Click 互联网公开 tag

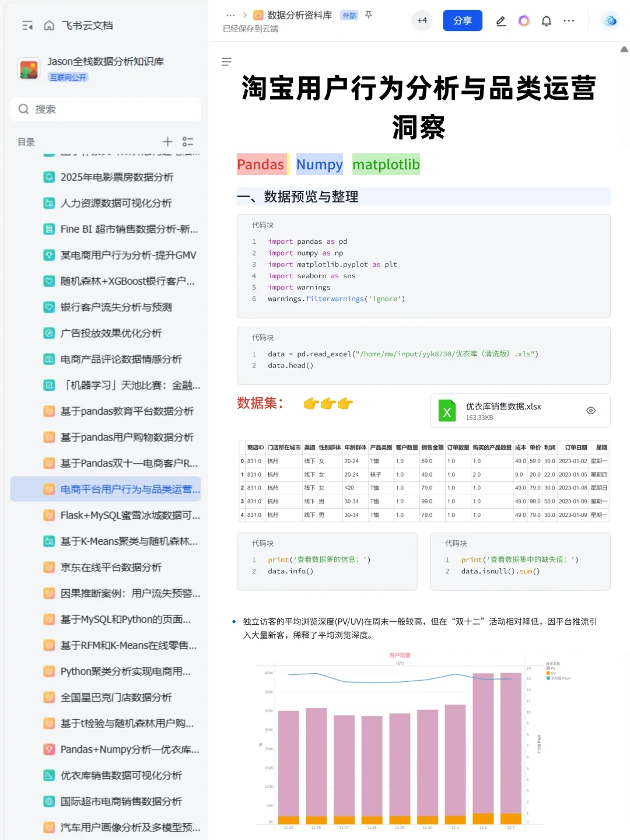pyautogui.click(x=68, y=78)
